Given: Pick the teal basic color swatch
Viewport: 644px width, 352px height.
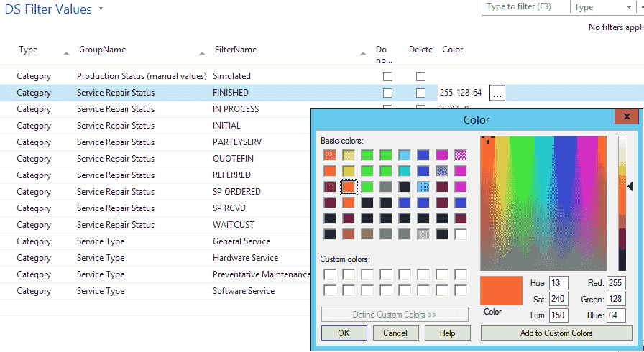Looking at the screenshot, I should tap(405, 171).
